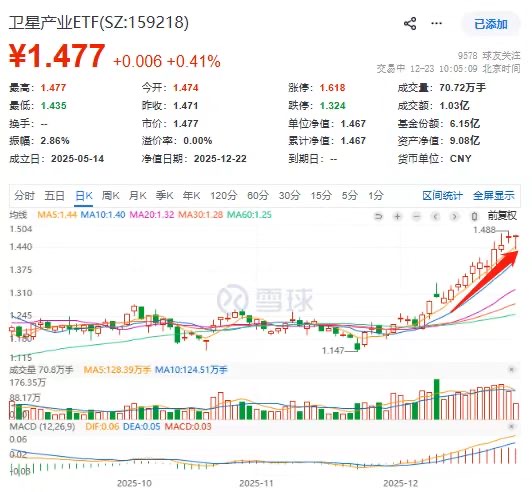Click the share icon

tap(410, 24)
